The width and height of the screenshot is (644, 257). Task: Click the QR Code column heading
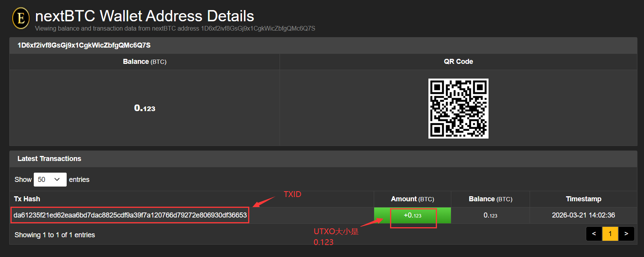point(458,62)
